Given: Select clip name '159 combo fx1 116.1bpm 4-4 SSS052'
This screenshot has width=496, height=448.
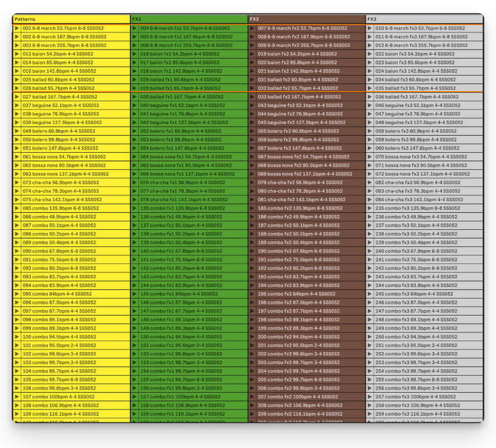Looking at the screenshot, I should 182,414.
